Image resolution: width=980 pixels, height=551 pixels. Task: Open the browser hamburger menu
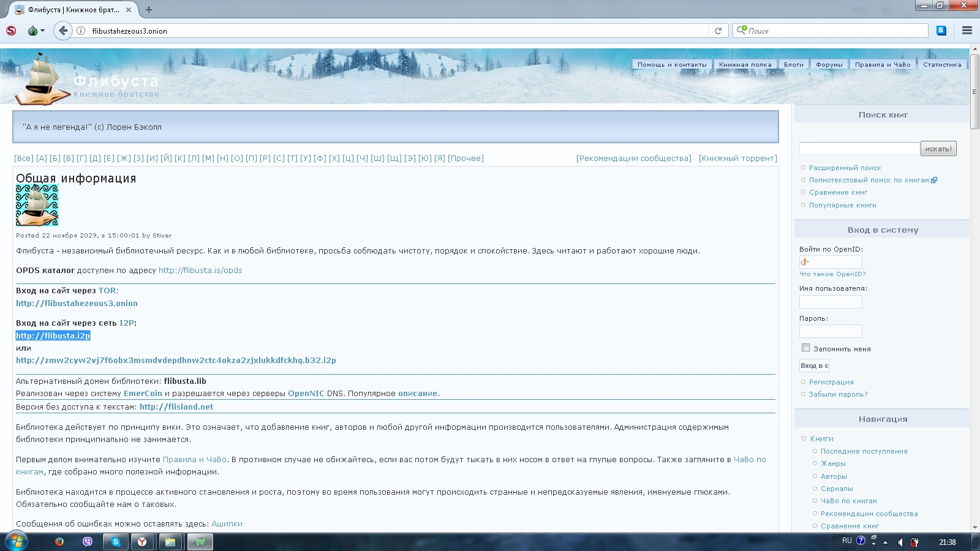click(967, 31)
